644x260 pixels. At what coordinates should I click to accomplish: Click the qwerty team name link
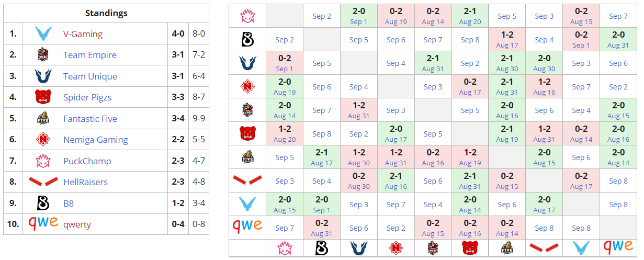click(77, 224)
